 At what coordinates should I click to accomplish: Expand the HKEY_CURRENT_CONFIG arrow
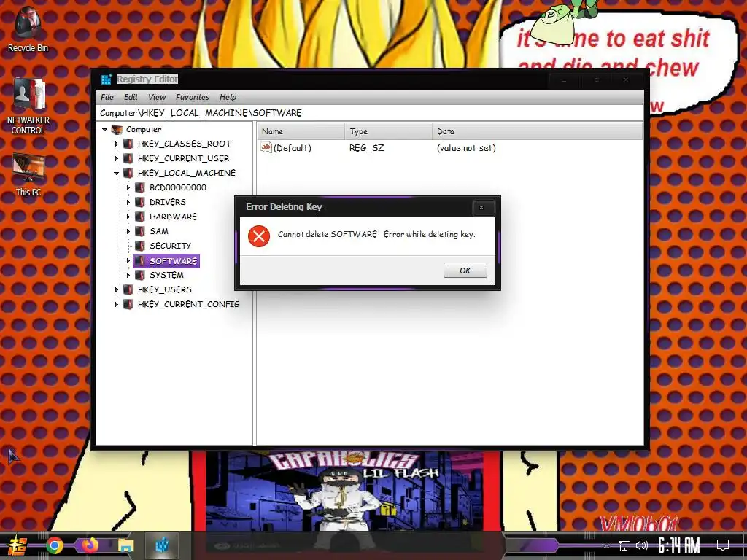pyautogui.click(x=116, y=304)
